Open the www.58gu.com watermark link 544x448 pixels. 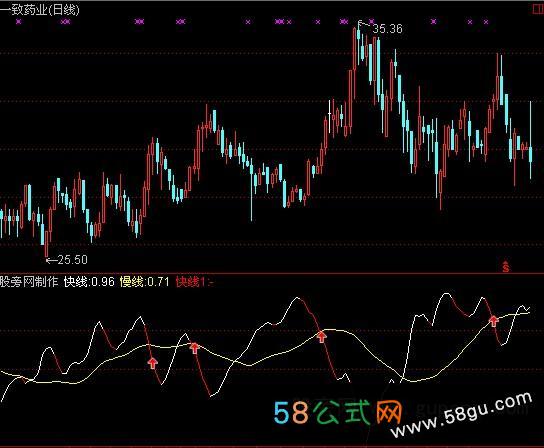pos(461,414)
